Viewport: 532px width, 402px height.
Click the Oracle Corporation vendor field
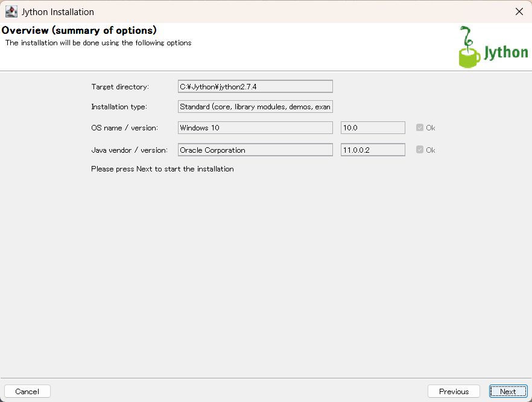tap(255, 150)
